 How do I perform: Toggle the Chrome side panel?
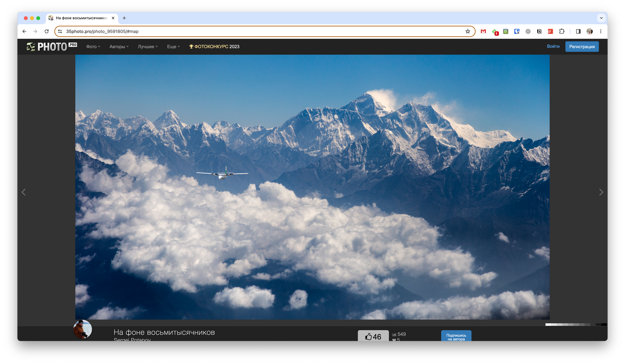[578, 31]
